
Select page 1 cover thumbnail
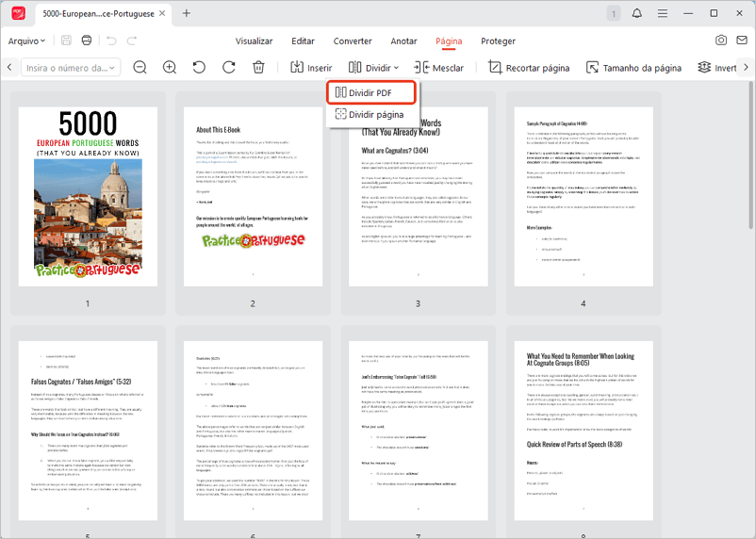click(x=88, y=196)
